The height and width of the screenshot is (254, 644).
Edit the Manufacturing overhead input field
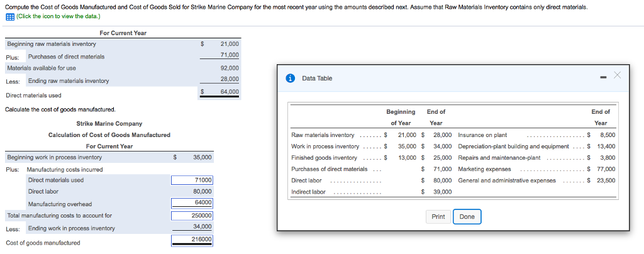pos(192,202)
